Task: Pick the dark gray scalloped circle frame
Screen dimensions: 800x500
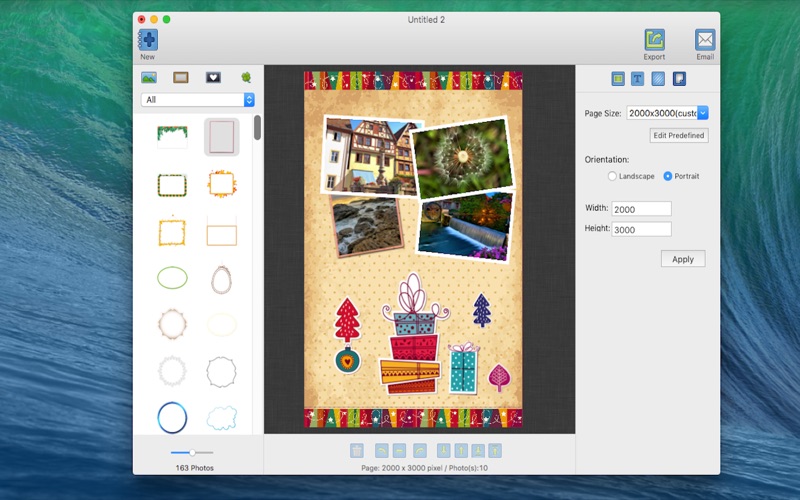Action: coord(221,372)
